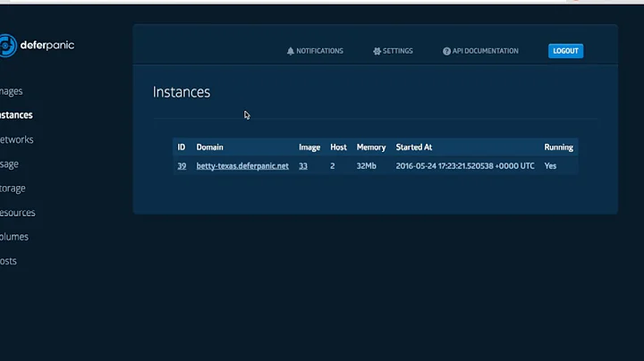Open the Usage sidebar item
Image resolution: width=644 pixels, height=361 pixels.
(9, 164)
